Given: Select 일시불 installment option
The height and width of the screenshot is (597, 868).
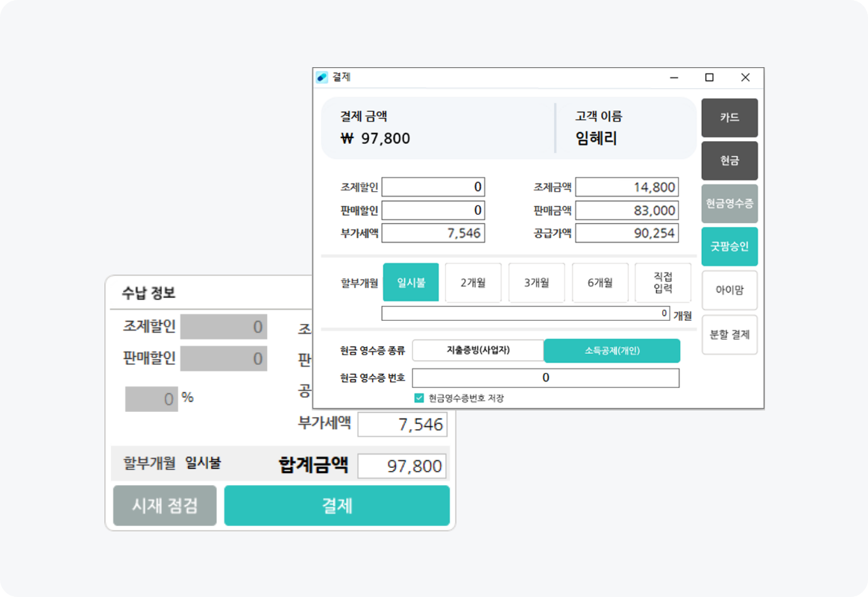Looking at the screenshot, I should [411, 283].
